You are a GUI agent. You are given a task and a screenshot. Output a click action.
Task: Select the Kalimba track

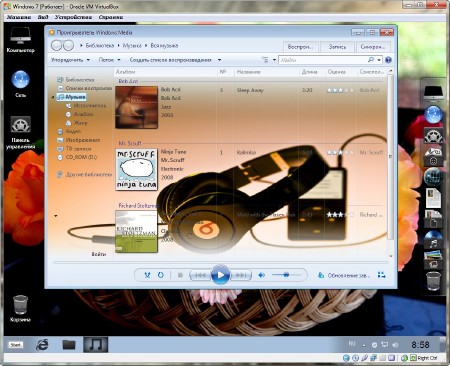[x=246, y=153]
